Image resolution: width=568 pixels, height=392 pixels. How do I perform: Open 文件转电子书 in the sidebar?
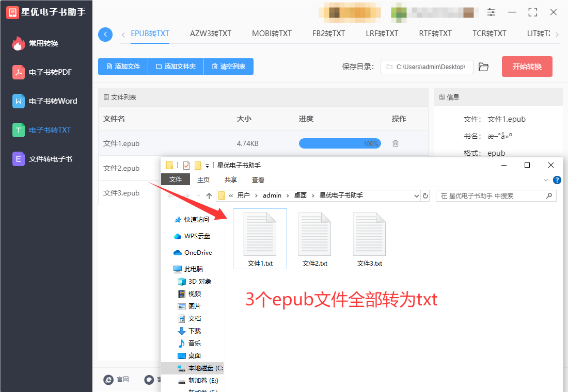tap(43, 159)
